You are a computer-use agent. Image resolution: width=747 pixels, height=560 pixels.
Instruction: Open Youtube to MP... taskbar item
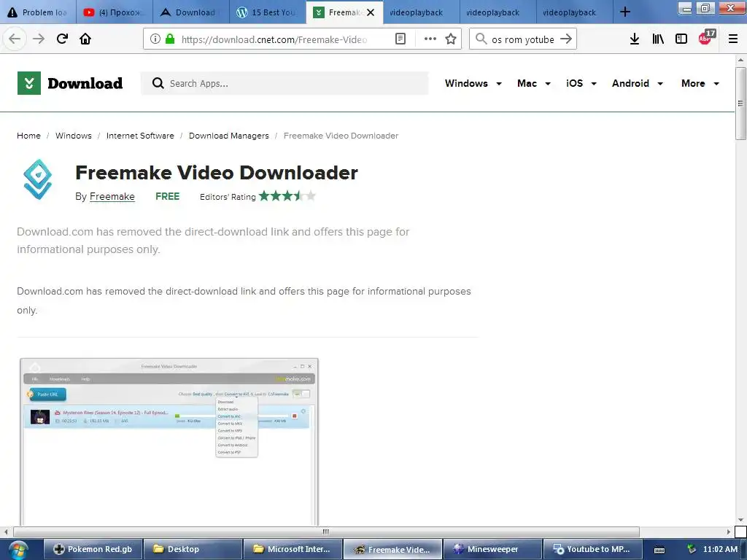(592, 549)
